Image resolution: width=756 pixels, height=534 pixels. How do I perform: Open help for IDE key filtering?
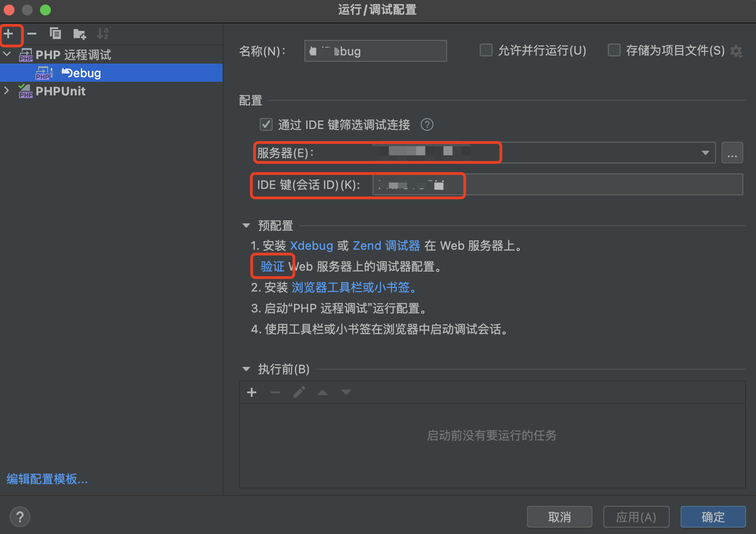click(427, 124)
